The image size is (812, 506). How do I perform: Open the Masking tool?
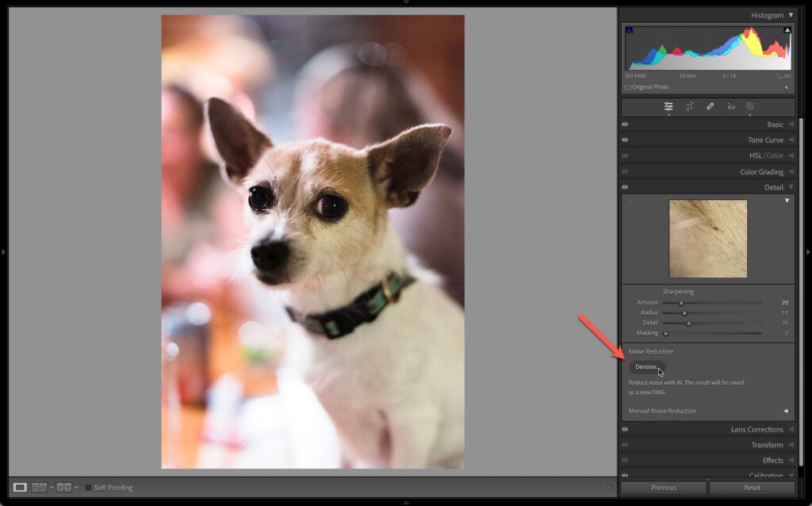coord(749,106)
